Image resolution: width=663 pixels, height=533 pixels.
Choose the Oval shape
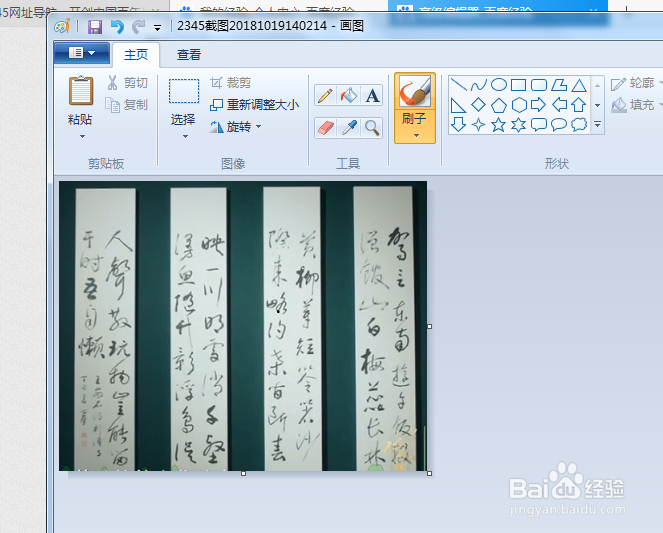click(499, 85)
